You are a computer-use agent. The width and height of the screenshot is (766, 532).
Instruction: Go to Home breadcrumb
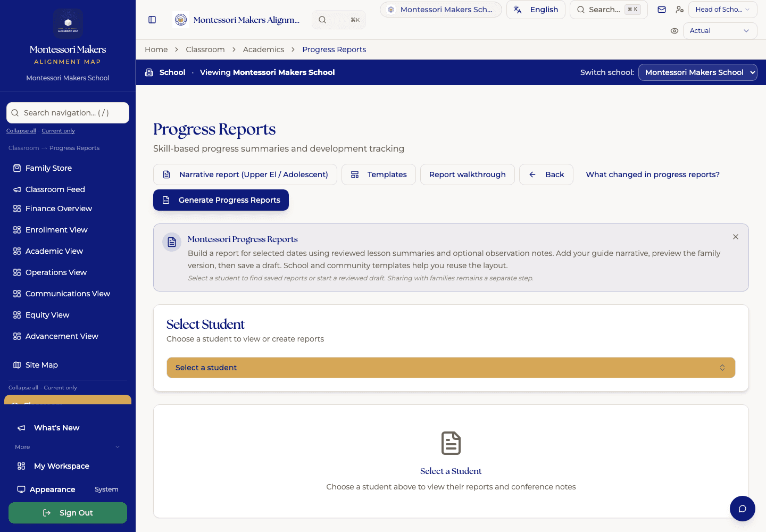[x=156, y=49]
